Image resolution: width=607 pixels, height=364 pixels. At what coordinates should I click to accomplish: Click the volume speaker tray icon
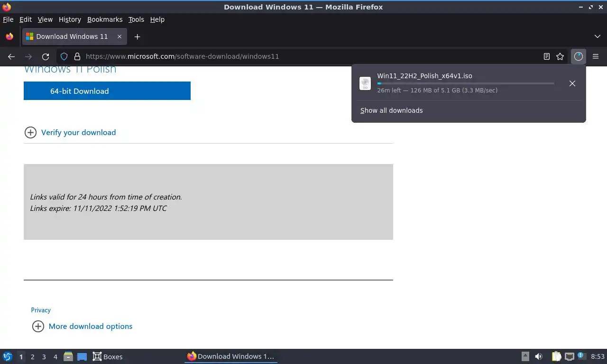click(x=539, y=356)
